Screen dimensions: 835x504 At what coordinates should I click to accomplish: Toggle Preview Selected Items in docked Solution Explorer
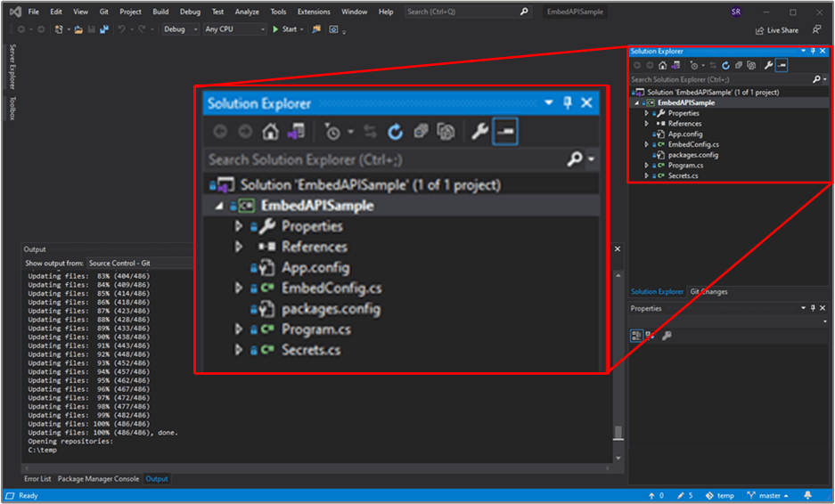click(782, 66)
